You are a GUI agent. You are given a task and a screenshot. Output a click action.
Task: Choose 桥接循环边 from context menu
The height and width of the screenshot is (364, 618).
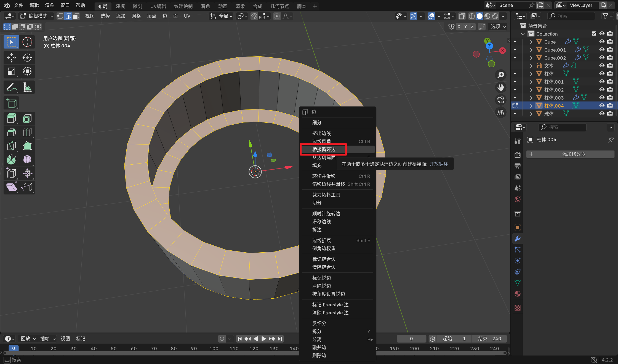click(x=324, y=149)
